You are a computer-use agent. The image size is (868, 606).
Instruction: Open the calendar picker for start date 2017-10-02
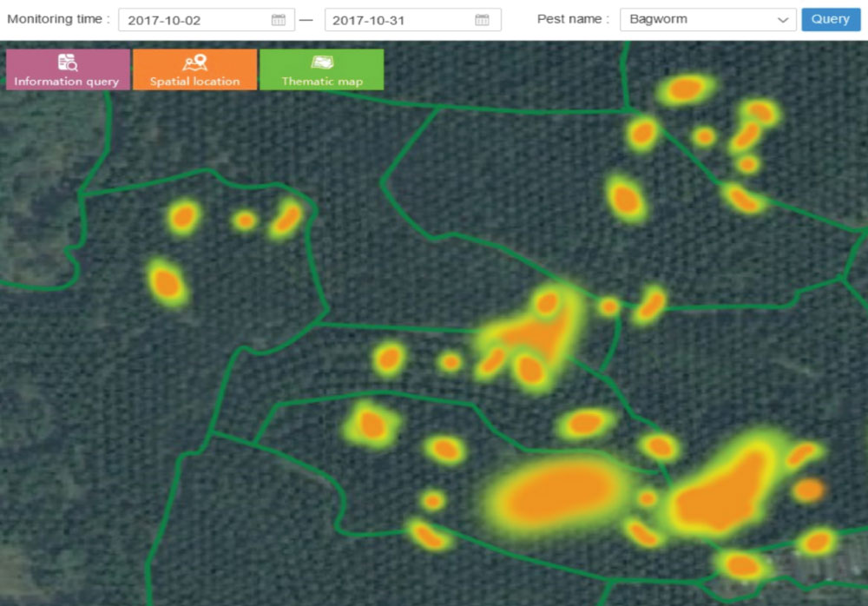(278, 20)
